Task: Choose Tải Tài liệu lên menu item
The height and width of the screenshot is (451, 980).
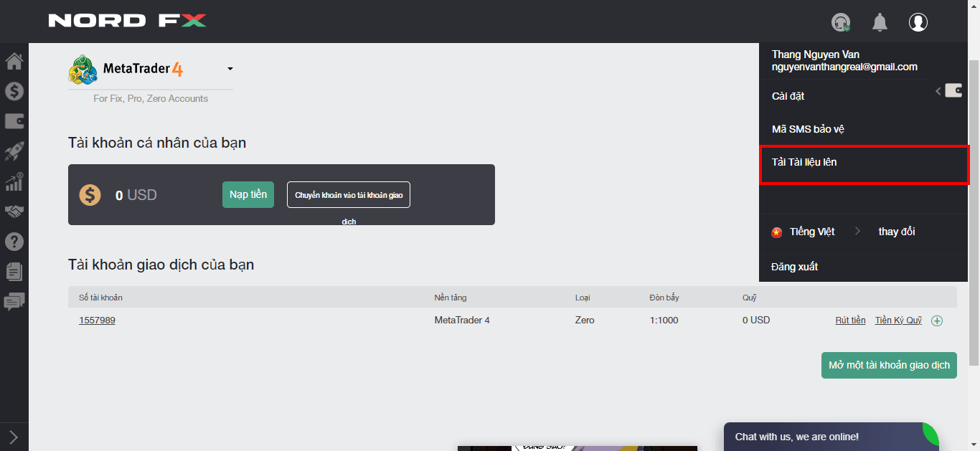Action: click(x=863, y=164)
